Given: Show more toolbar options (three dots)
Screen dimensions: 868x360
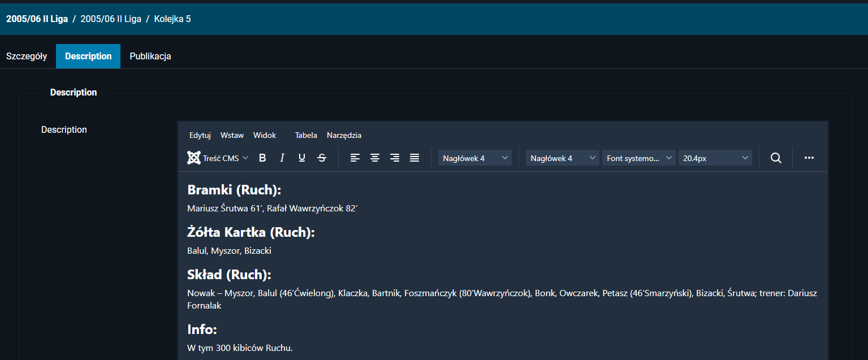Looking at the screenshot, I should [809, 158].
